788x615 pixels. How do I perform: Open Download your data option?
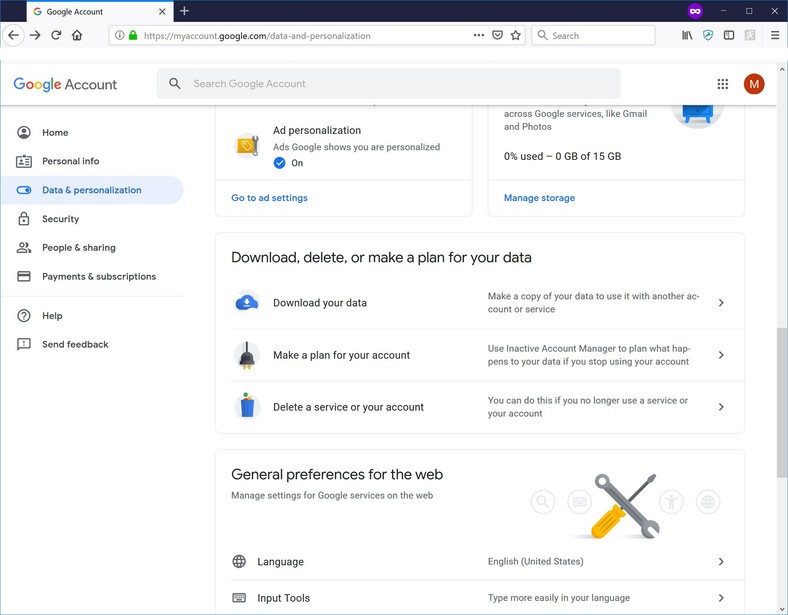pyautogui.click(x=479, y=303)
